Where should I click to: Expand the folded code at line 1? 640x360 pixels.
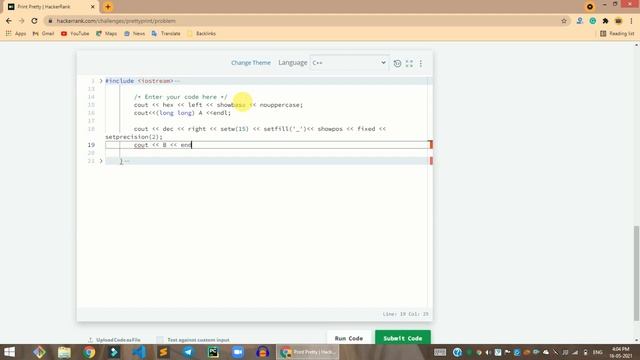(101, 81)
